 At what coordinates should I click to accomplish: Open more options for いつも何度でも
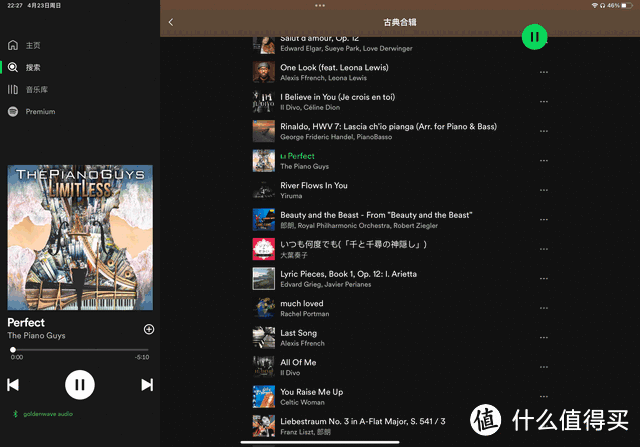point(544,249)
